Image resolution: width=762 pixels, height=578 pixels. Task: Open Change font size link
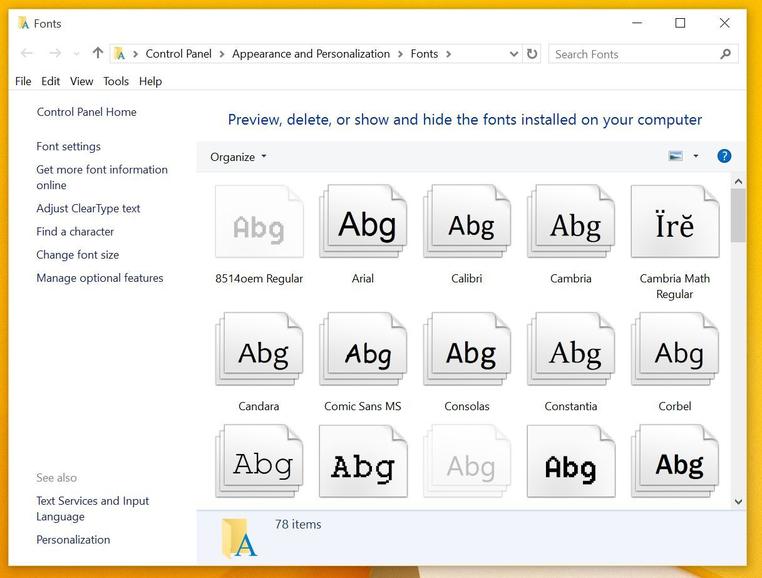77,255
